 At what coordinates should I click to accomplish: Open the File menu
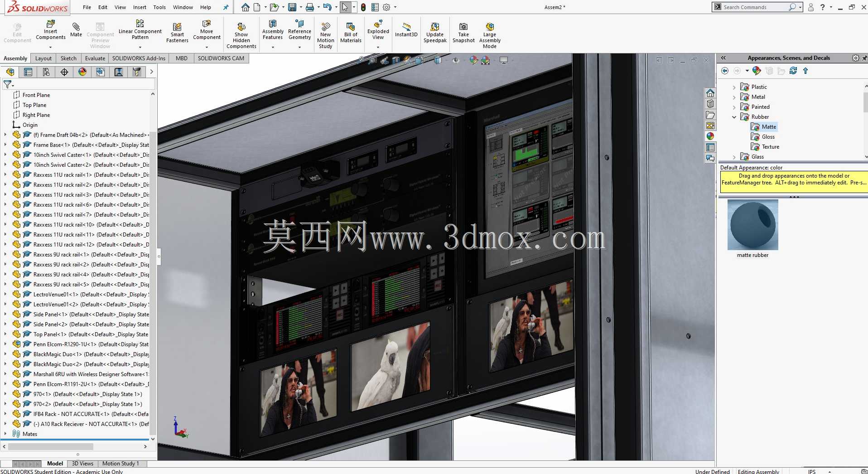[x=87, y=7]
